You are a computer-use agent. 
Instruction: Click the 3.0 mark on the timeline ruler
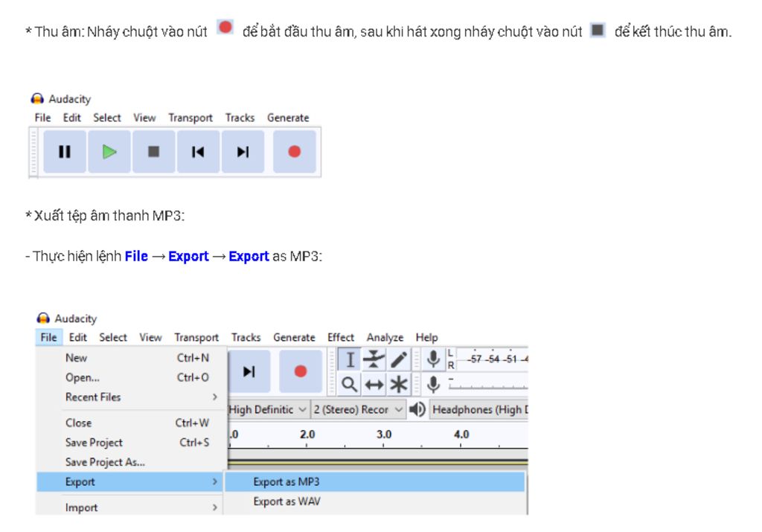384,435
